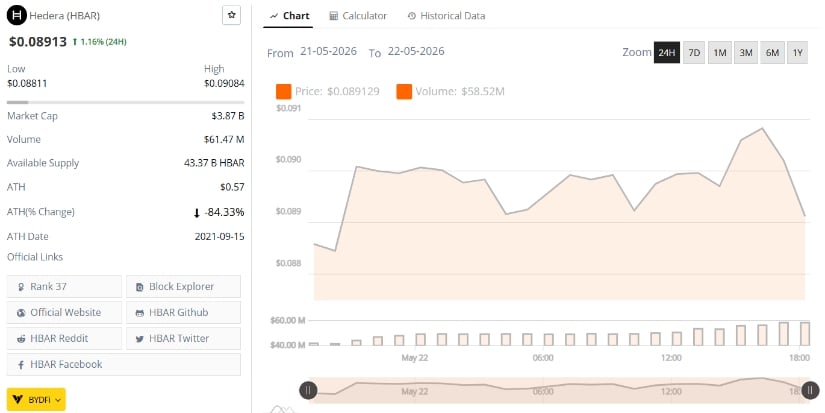Click the left range navigator handle
Image resolution: width=825 pixels, height=413 pixels.
tap(308, 390)
